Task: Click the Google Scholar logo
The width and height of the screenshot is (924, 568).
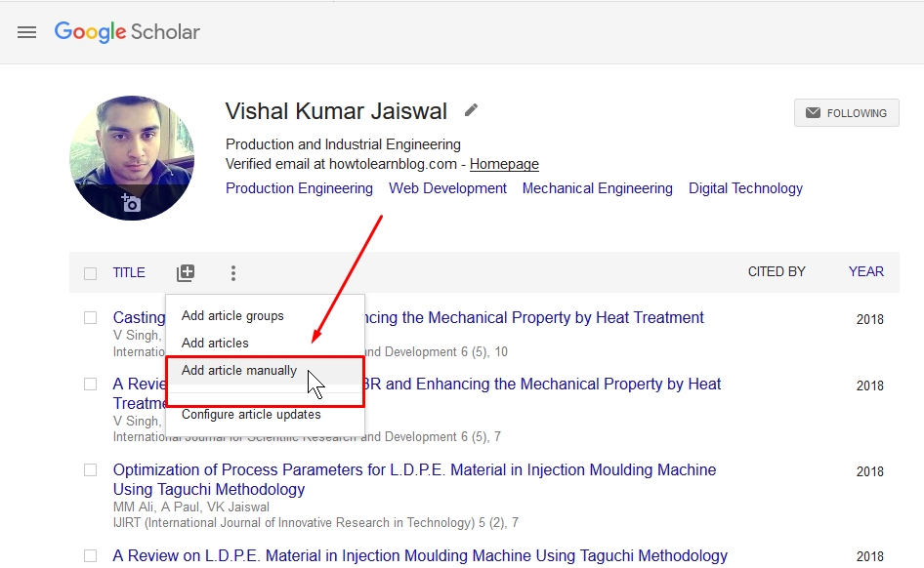Action: 127,32
